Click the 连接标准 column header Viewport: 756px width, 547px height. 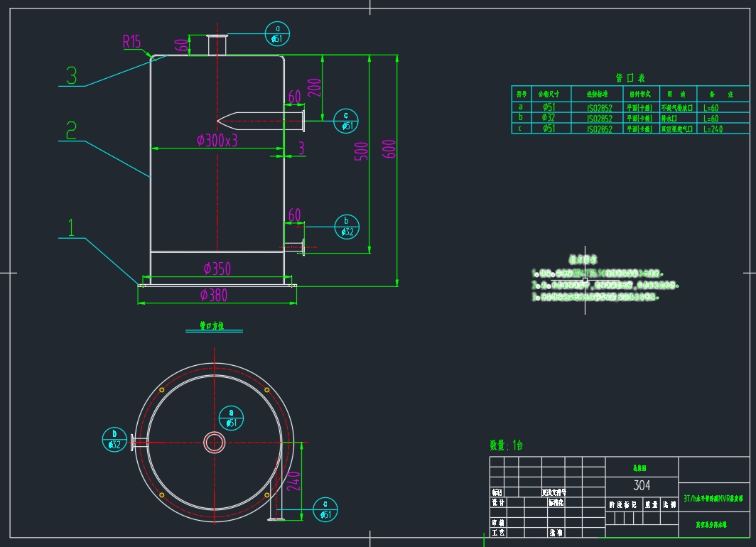(x=598, y=94)
